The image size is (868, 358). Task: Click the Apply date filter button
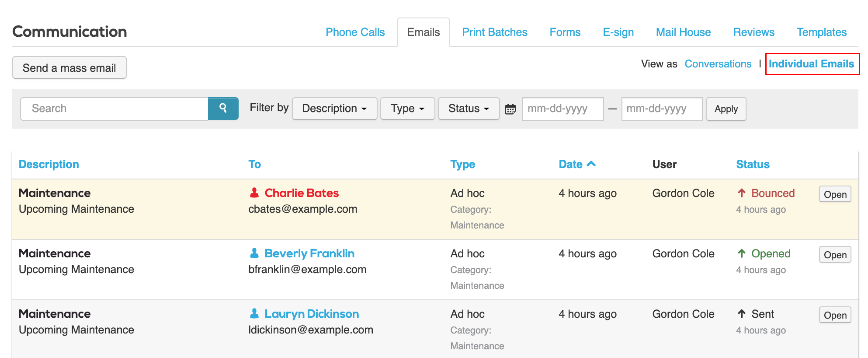[726, 109]
